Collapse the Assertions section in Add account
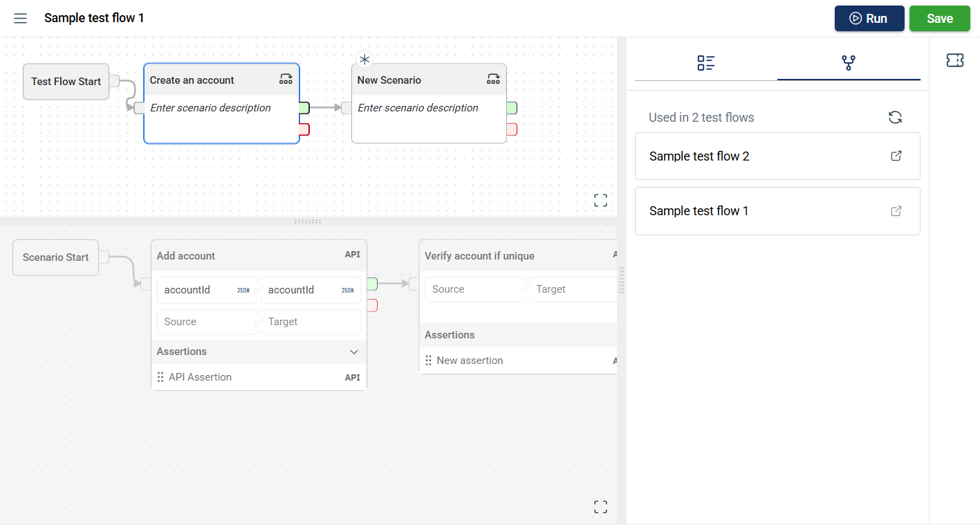Screen dimensions: 980x528 click(354, 352)
